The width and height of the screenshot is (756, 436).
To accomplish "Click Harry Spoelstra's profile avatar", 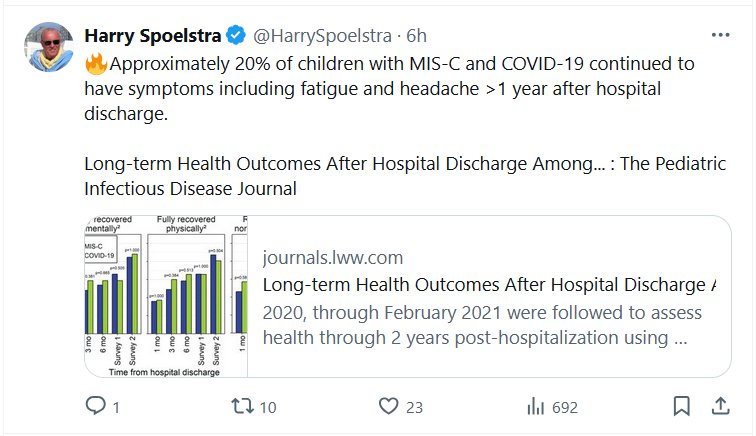I will tap(47, 47).
